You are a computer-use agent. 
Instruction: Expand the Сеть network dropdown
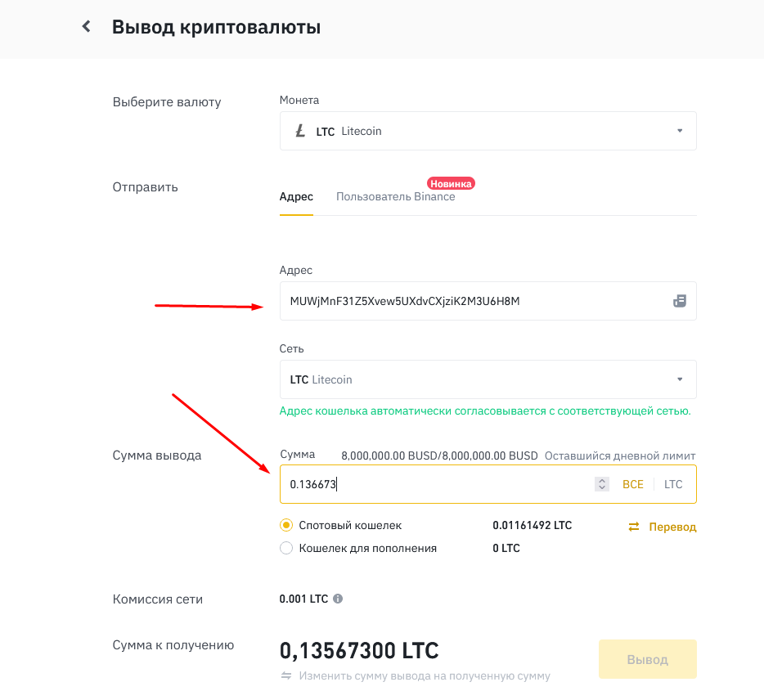click(679, 379)
